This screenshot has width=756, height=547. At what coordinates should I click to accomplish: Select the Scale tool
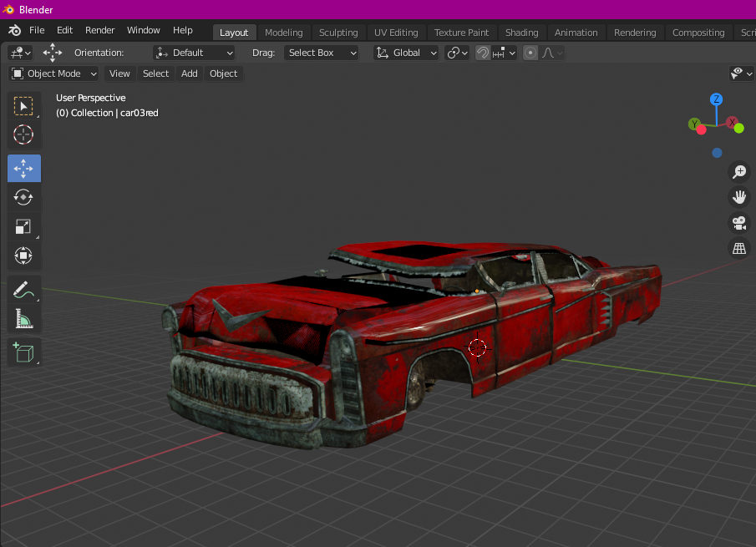[23, 226]
